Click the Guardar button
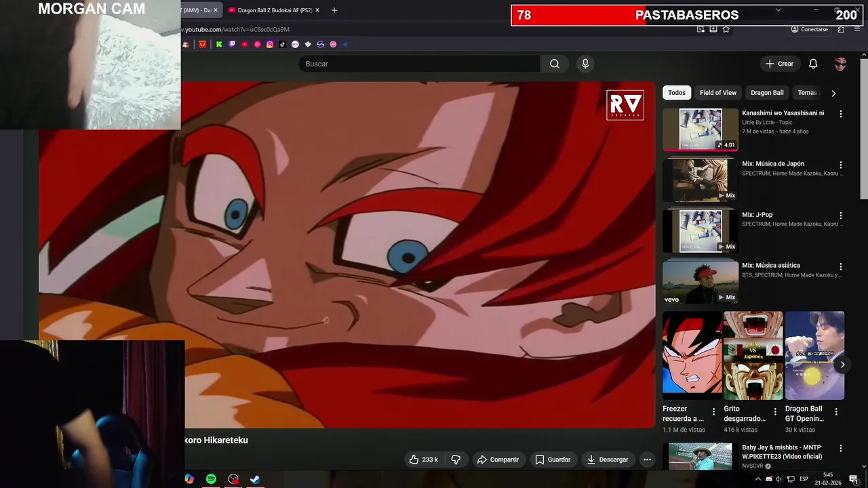This screenshot has width=868, height=488. pos(553,460)
